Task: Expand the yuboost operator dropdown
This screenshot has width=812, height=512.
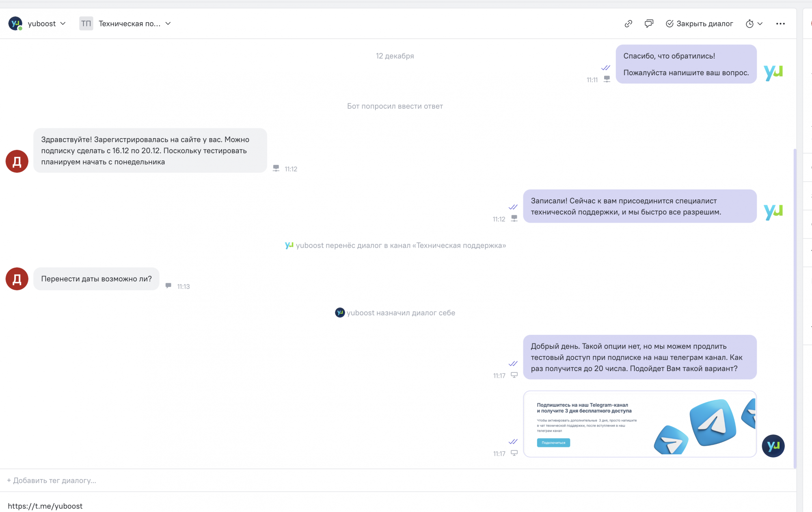Action: [x=63, y=24]
